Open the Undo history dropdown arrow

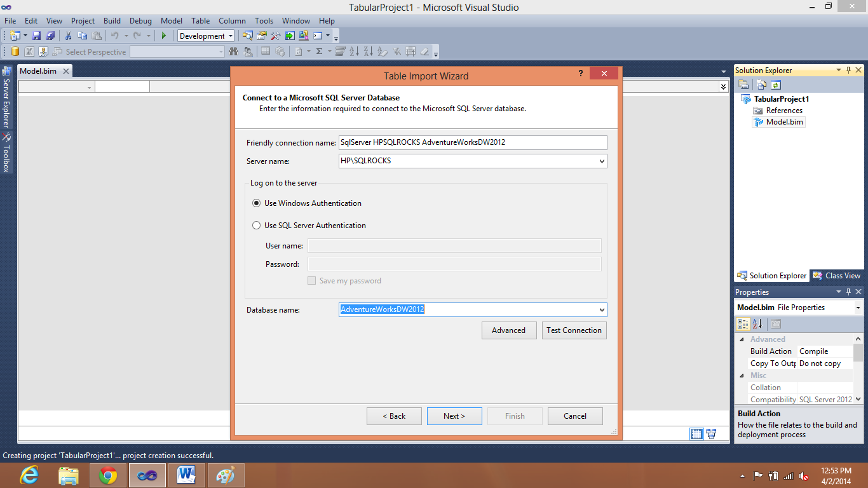[126, 36]
